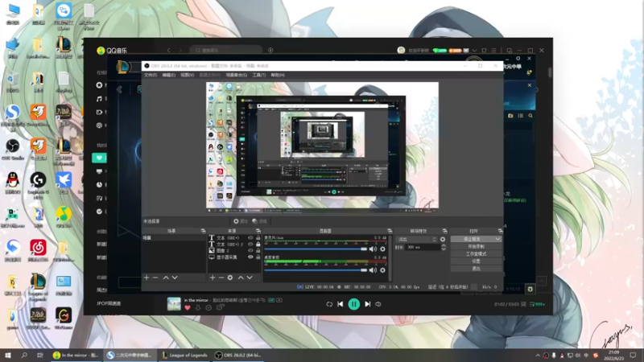
Task: Adjust microphone volume slider in mixer
Action: [316, 249]
